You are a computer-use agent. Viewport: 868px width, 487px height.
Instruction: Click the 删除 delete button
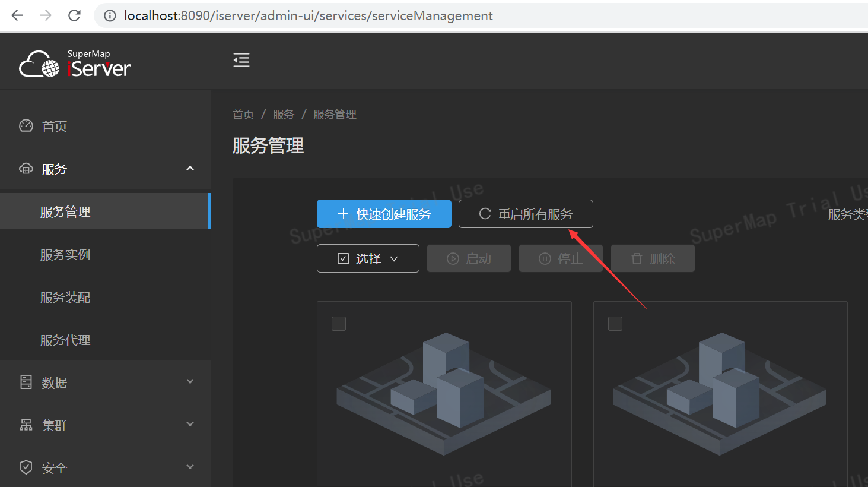tap(653, 258)
